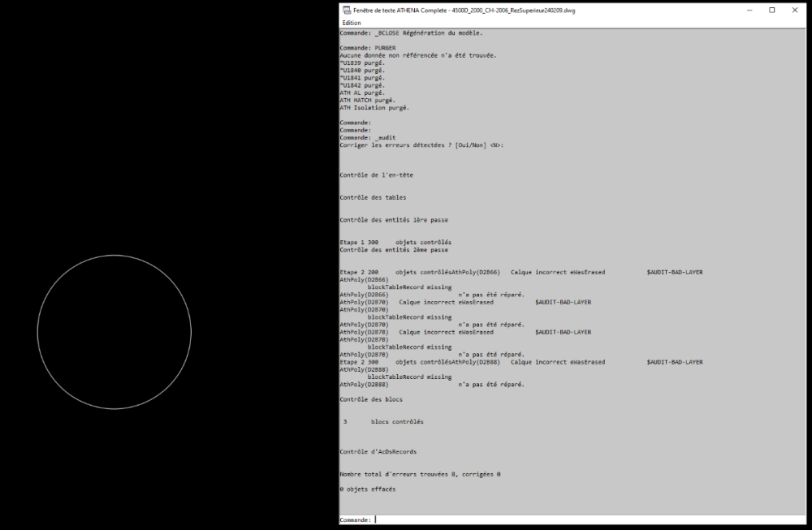Click the 'ATH Isolation purgé.' line
812x530 pixels.
[x=374, y=108]
